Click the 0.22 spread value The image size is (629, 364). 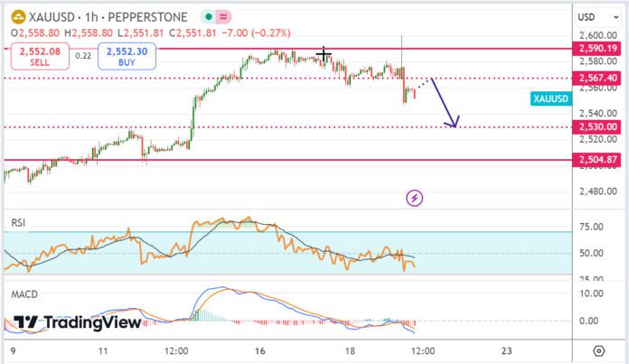tap(83, 56)
